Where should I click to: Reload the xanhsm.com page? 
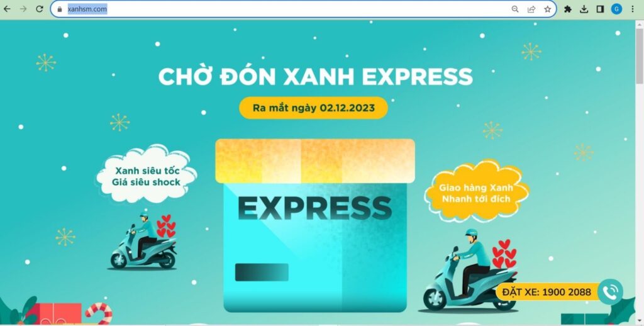click(40, 9)
